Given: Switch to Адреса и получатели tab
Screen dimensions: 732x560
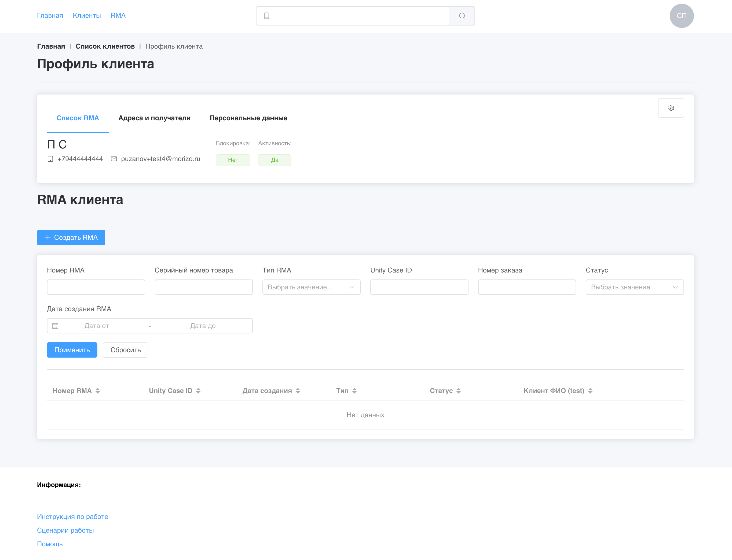Looking at the screenshot, I should (x=154, y=118).
